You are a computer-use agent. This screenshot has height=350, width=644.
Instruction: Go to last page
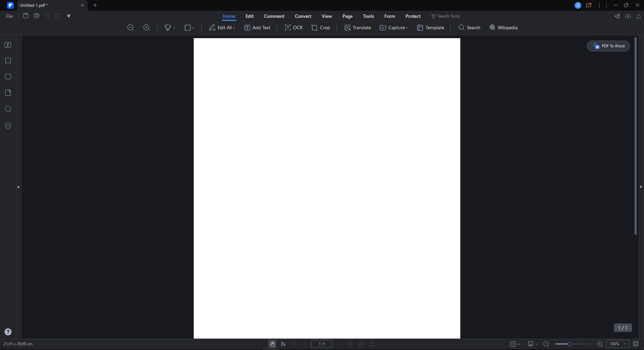tap(350, 344)
